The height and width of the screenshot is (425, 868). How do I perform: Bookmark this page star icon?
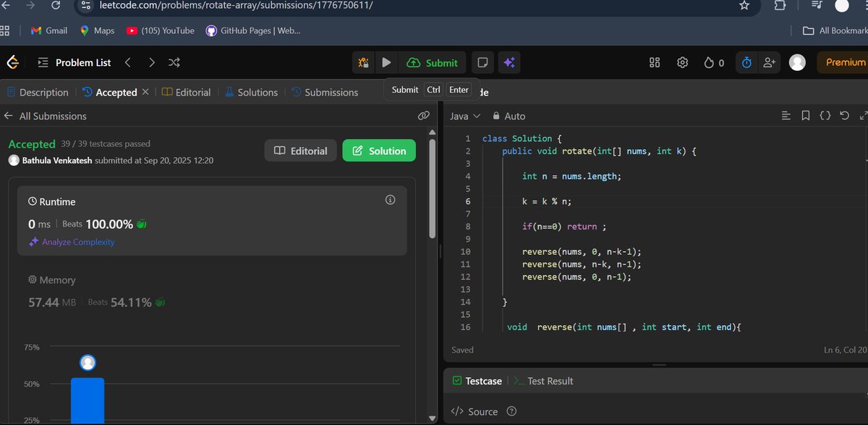pos(744,5)
